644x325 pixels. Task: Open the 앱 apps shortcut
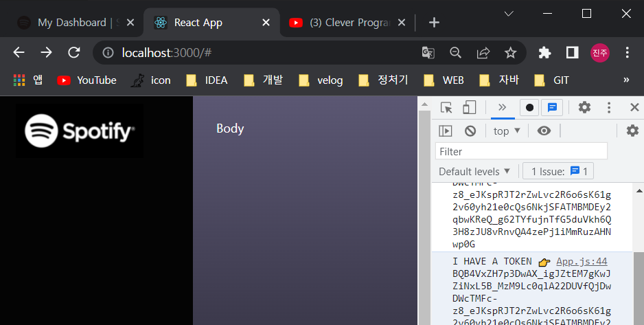pos(28,80)
